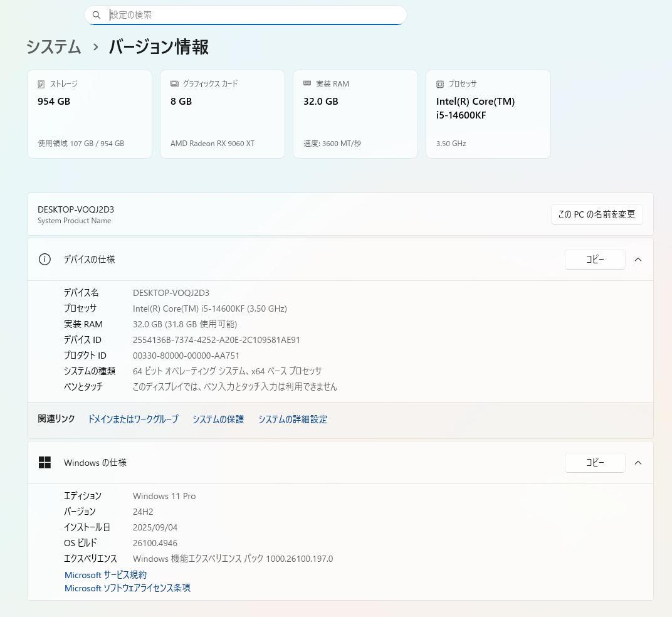The image size is (672, 617).
Task: Click inside the 設定の検索 search field
Action: point(244,14)
